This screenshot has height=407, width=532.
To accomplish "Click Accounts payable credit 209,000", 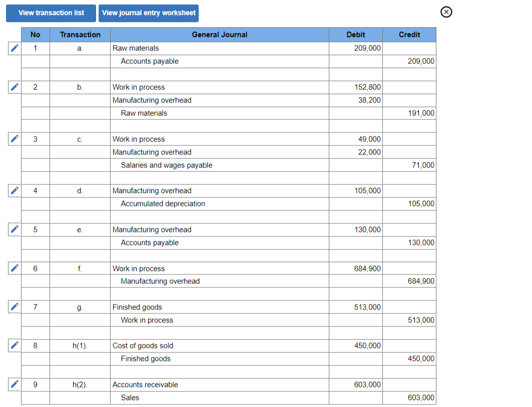I will pos(409,61).
